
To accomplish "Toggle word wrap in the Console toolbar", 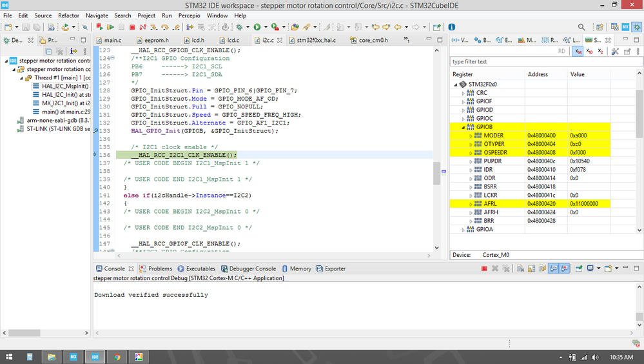I will click(543, 268).
